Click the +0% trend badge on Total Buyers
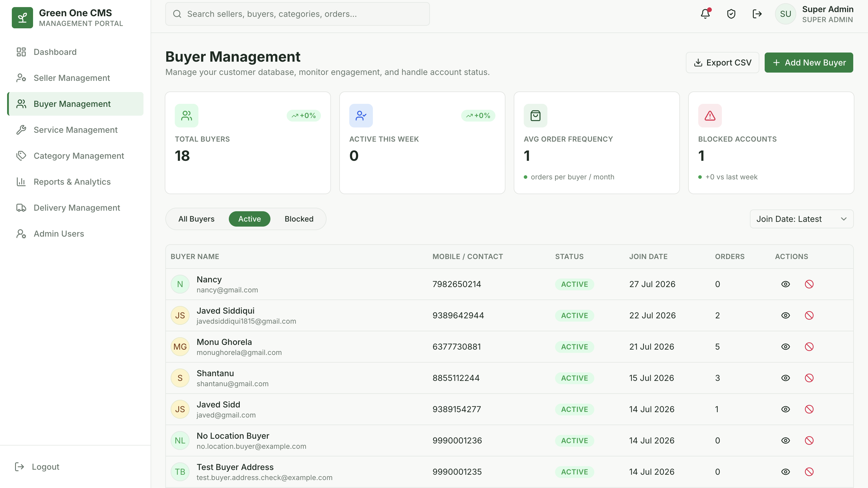The image size is (868, 488). pyautogui.click(x=304, y=116)
